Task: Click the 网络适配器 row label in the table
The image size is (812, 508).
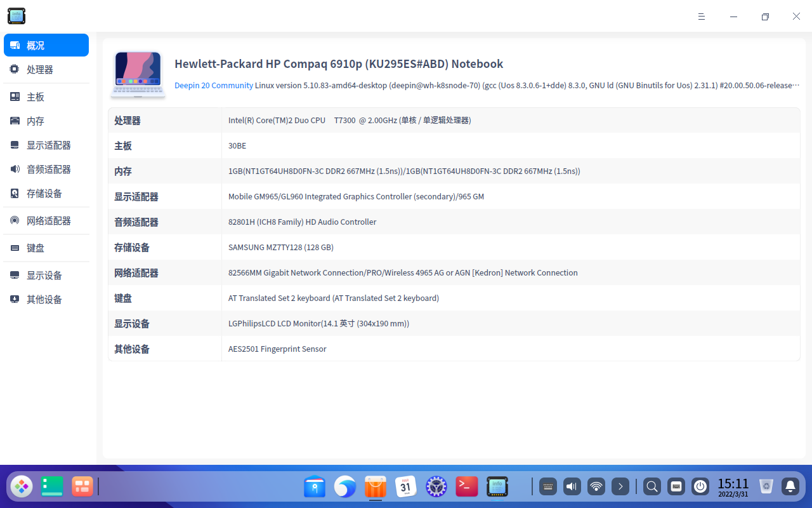Action: (x=136, y=272)
